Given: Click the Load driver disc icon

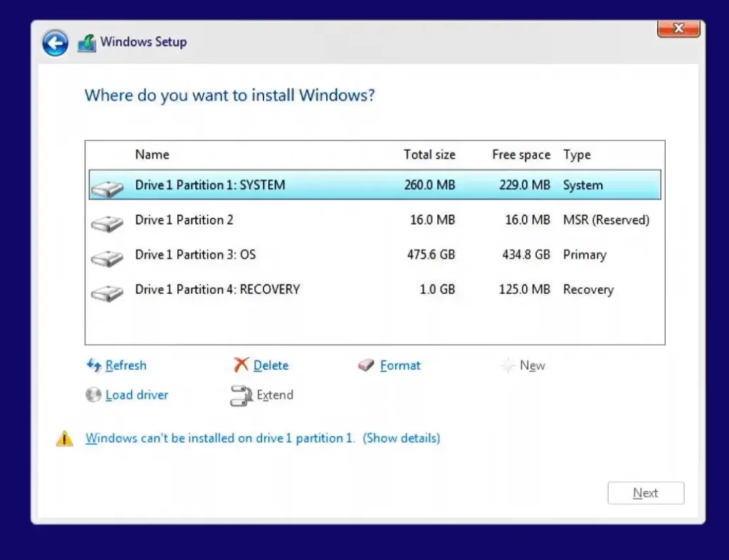Looking at the screenshot, I should click(93, 394).
